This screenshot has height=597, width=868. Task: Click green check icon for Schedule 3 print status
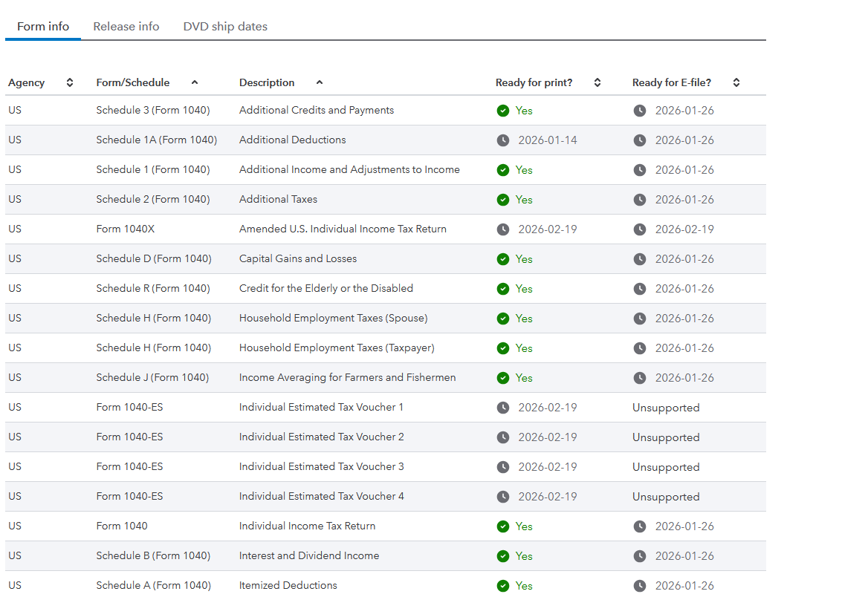pos(503,111)
